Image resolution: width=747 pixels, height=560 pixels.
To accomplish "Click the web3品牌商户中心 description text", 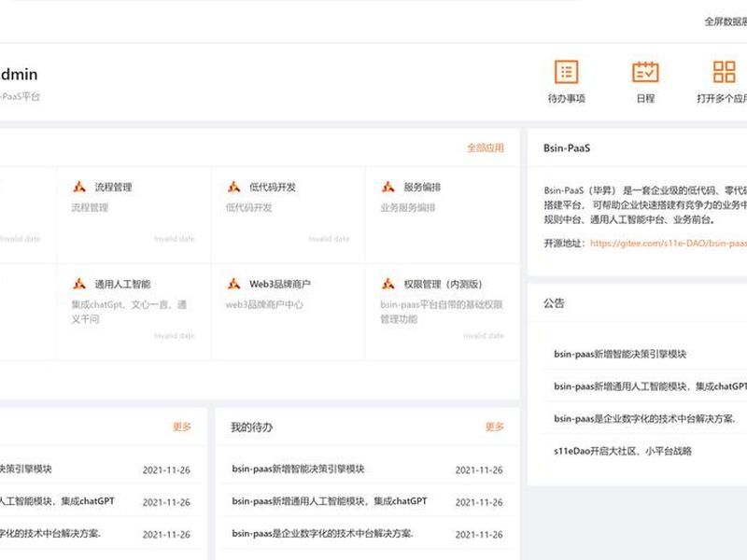I will point(264,305).
